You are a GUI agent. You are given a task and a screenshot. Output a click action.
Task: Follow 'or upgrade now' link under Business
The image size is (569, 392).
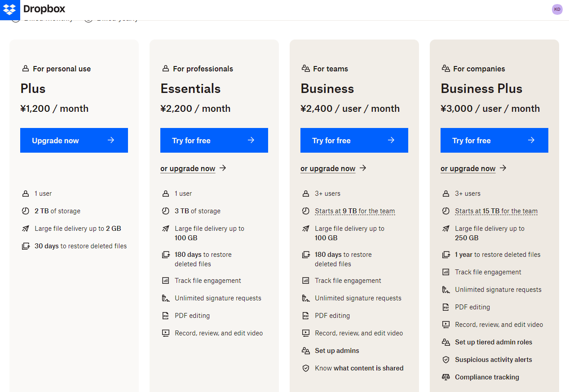pyautogui.click(x=328, y=168)
